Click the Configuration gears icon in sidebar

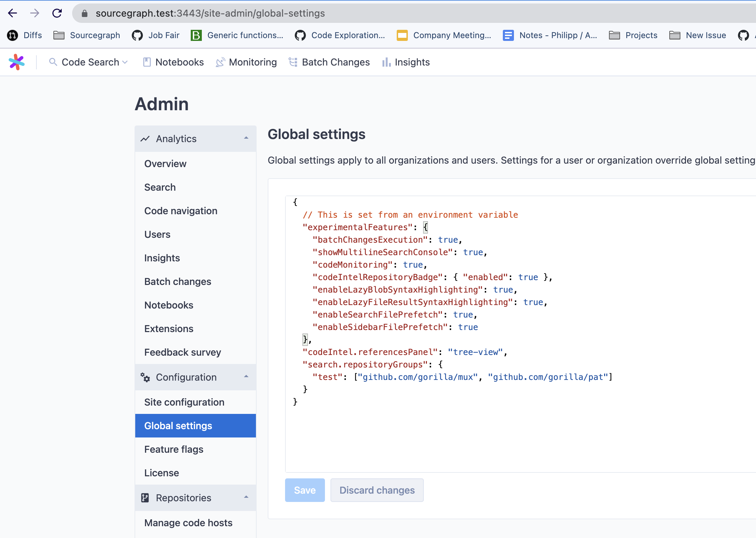pyautogui.click(x=145, y=377)
